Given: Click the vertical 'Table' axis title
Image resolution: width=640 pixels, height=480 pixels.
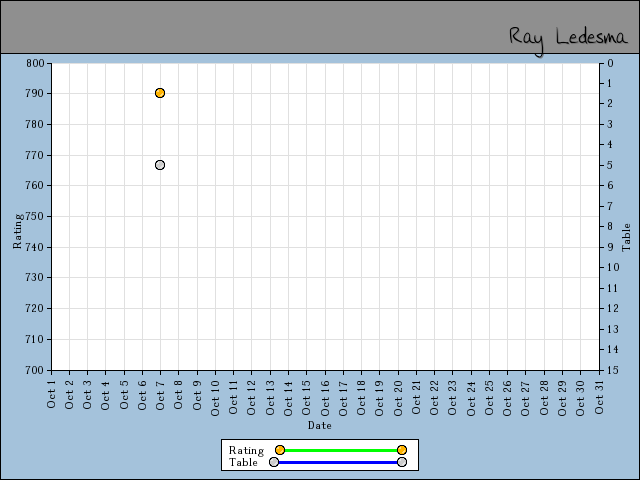Looking at the screenshot, I should click(x=626, y=237).
